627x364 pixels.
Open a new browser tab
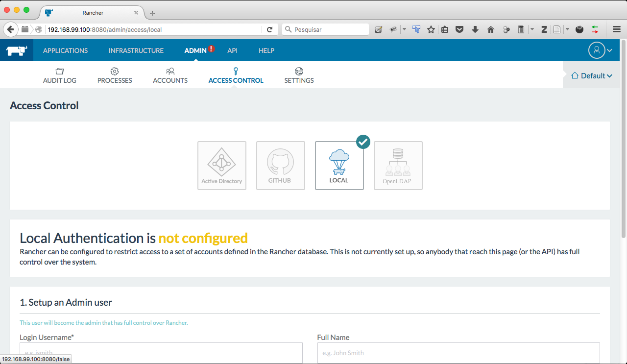click(152, 13)
